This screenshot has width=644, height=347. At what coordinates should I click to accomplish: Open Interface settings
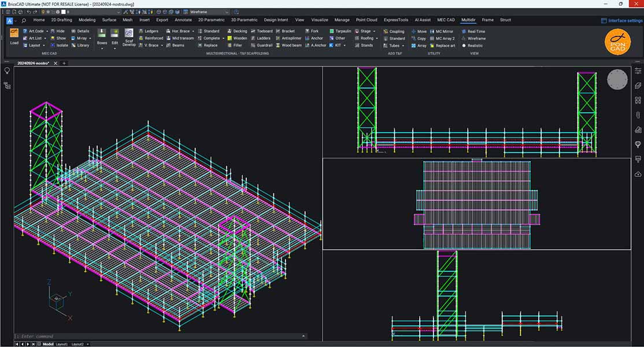tap(620, 19)
